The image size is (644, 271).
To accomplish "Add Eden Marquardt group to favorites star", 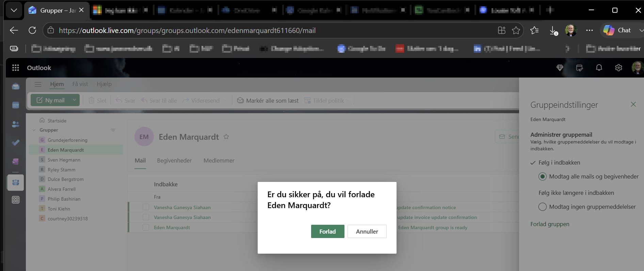I will click(226, 137).
